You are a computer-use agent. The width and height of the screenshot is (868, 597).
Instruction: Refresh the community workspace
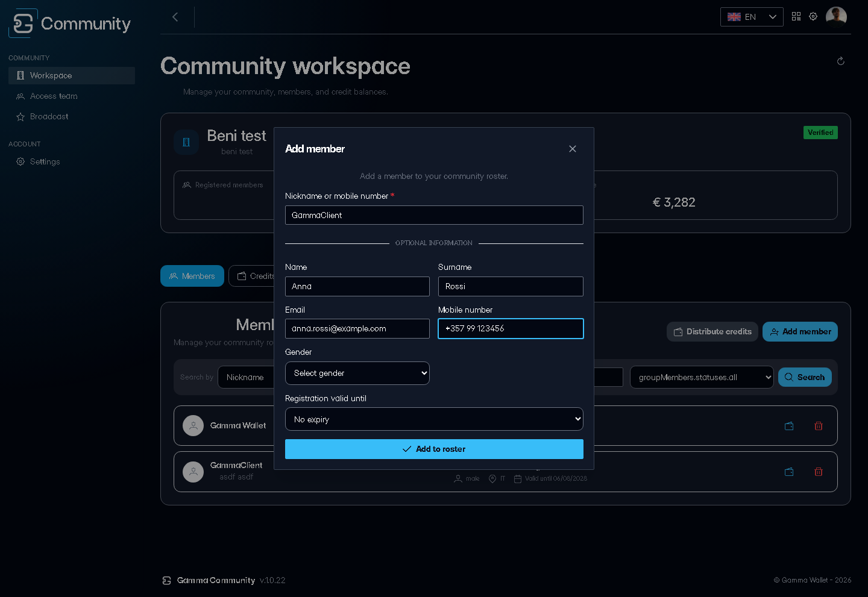tap(841, 61)
